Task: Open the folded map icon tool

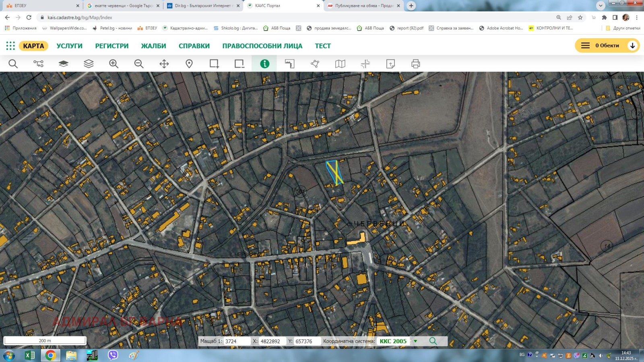Action: click(x=340, y=64)
